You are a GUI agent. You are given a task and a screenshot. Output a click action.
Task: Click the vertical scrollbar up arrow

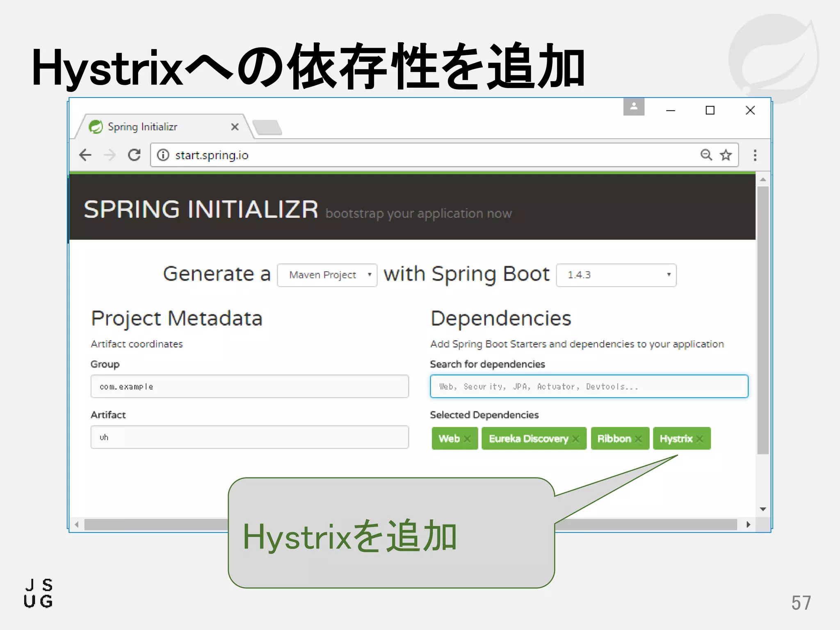[763, 180]
